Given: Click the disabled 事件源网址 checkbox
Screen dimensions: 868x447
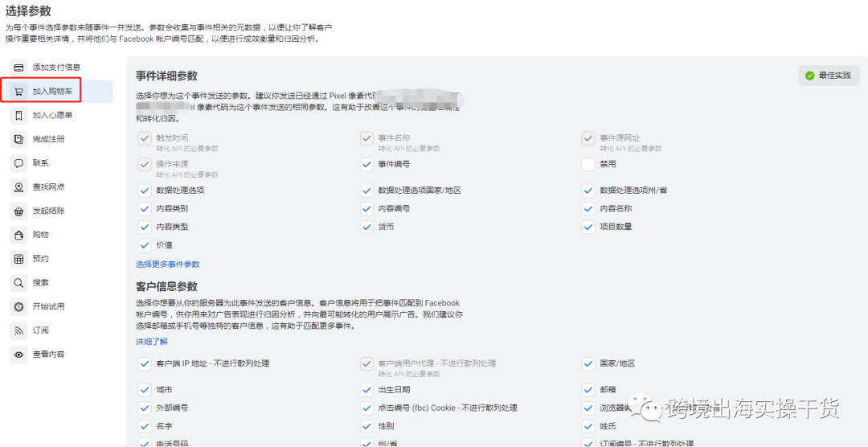Looking at the screenshot, I should point(588,138).
